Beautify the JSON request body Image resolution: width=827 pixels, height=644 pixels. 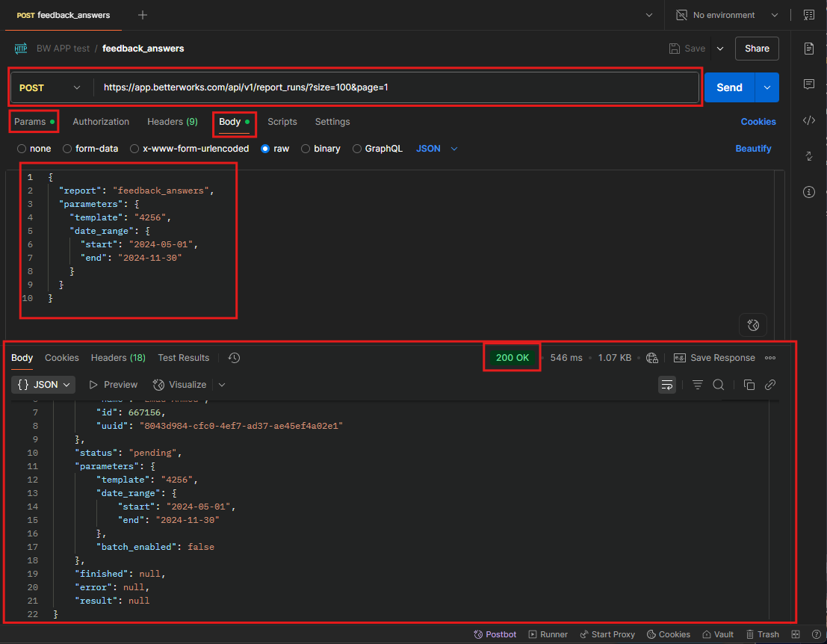pos(752,148)
